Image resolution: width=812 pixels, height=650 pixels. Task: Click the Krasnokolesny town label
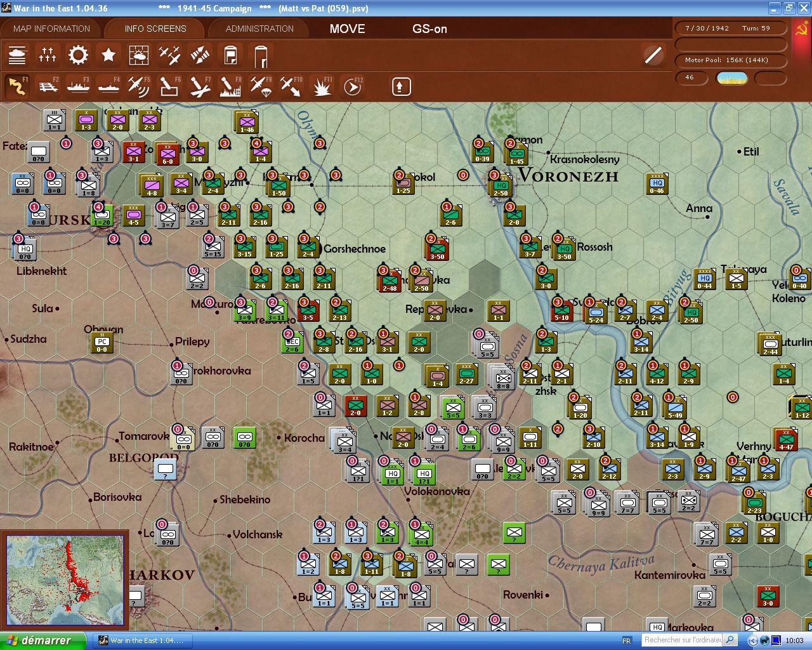[584, 159]
